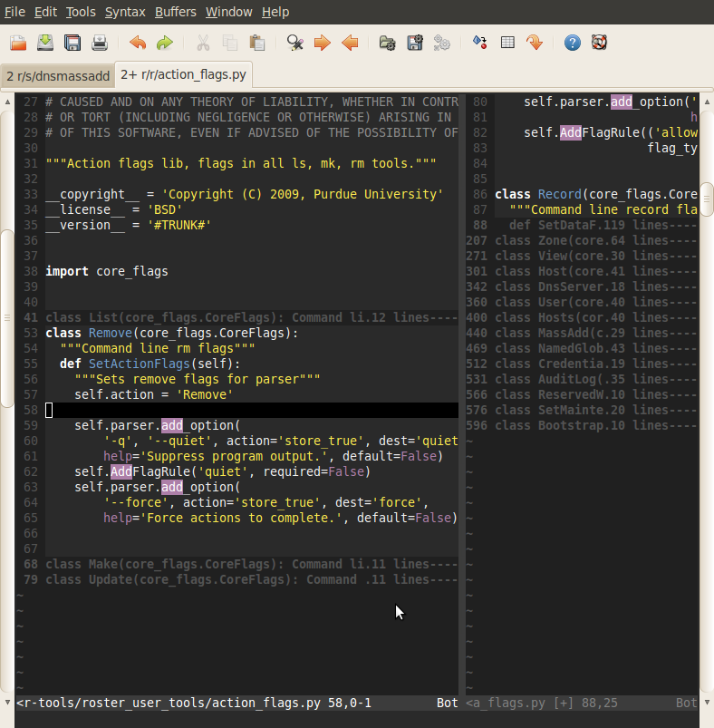Click line "self.action = 'Remove'"
714x728 pixels.
point(153,394)
